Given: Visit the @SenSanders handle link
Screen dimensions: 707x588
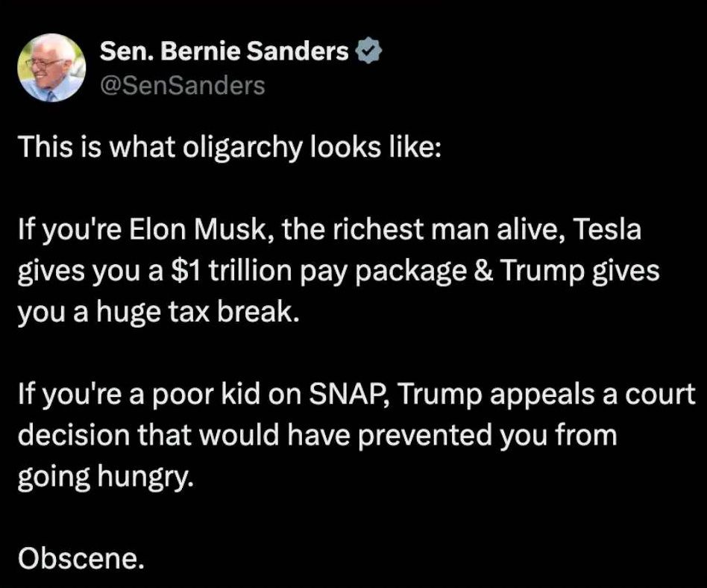Looking at the screenshot, I should (182, 85).
